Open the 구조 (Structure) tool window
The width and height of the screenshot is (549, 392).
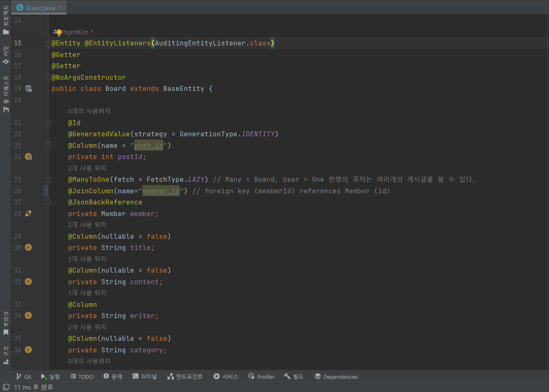6,355
